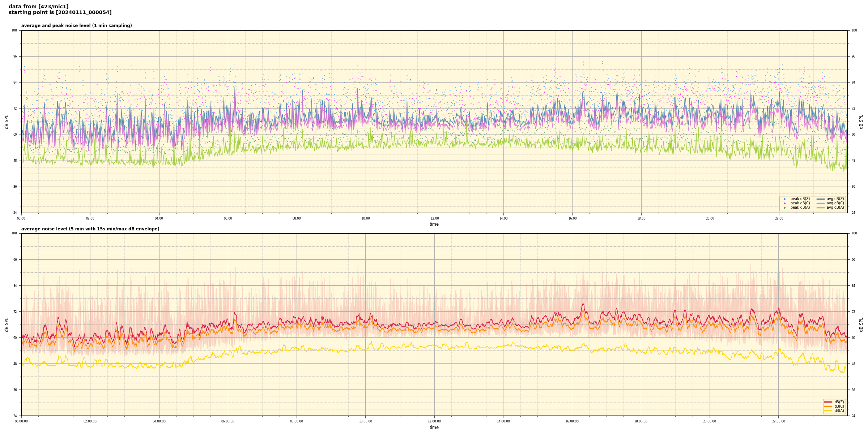Click the 18:00:00 tick label on bottom chart
The image size is (868, 434).
[x=641, y=421]
